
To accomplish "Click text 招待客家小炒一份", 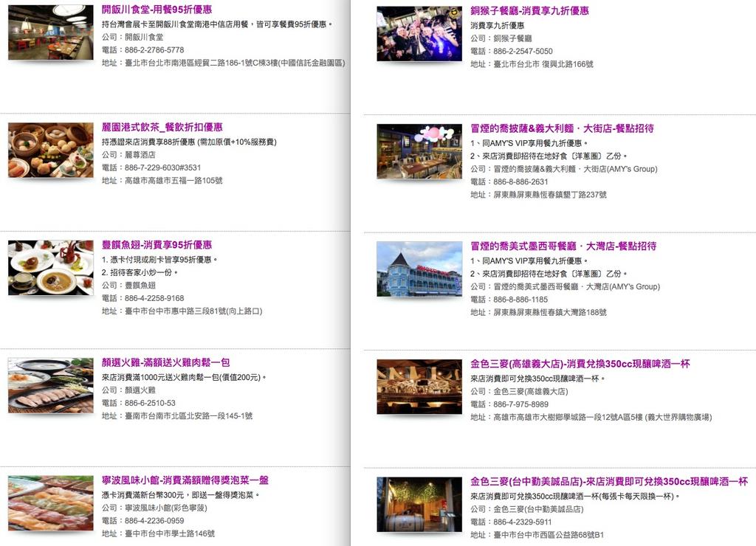I will (141, 272).
